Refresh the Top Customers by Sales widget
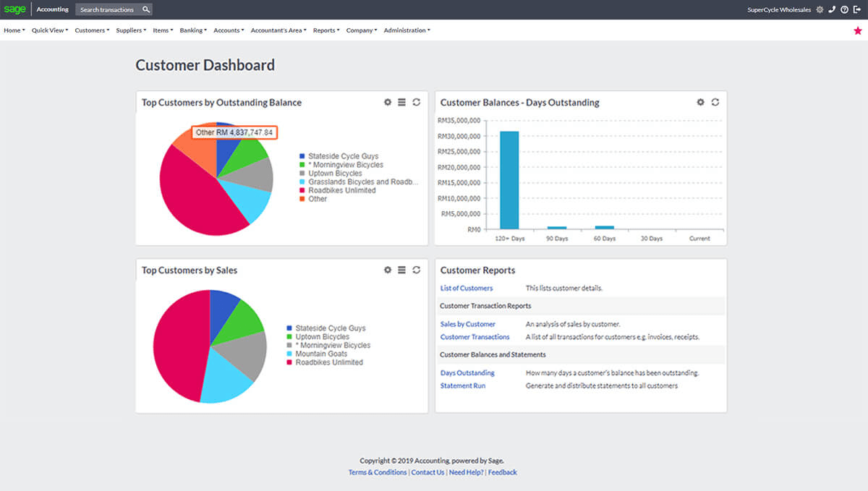 point(416,270)
